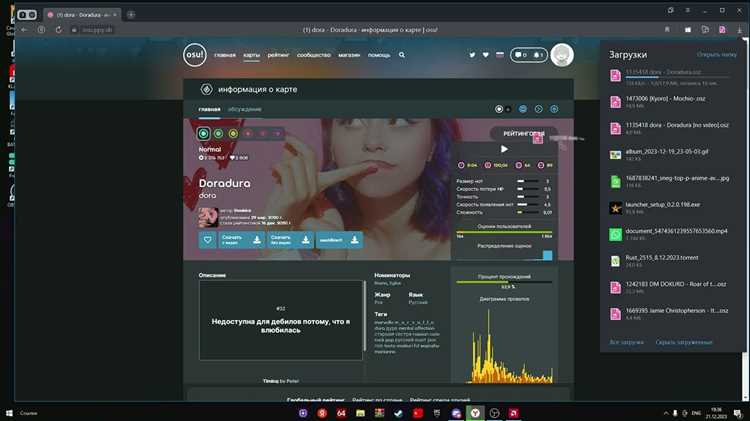Click the launcher_setup star file icon

(615, 208)
